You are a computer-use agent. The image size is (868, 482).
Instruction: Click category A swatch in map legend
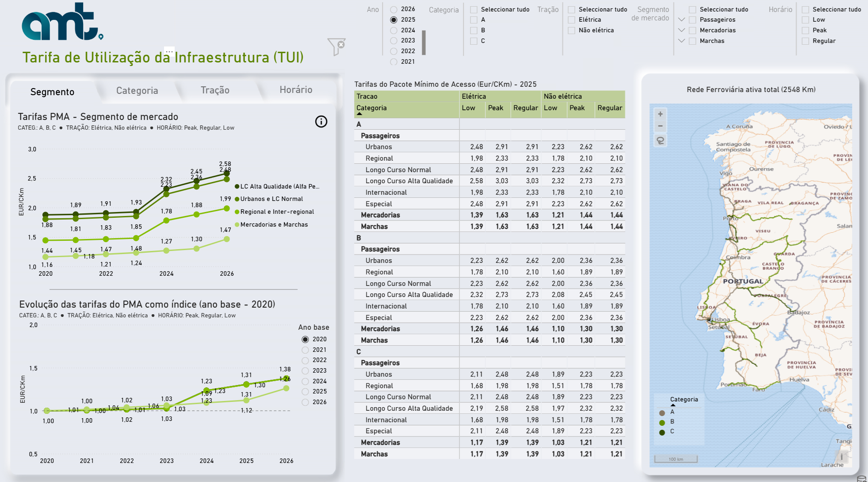662,413
